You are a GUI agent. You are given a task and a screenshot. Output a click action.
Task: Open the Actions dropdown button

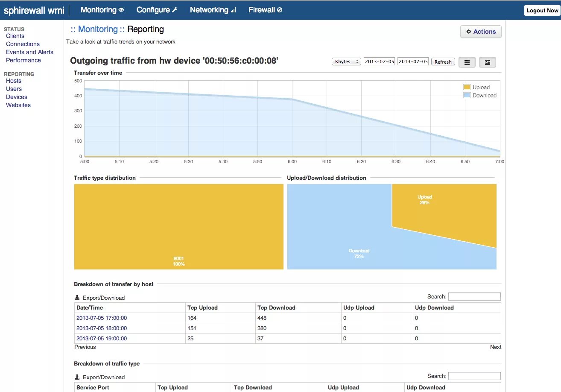click(x=481, y=32)
